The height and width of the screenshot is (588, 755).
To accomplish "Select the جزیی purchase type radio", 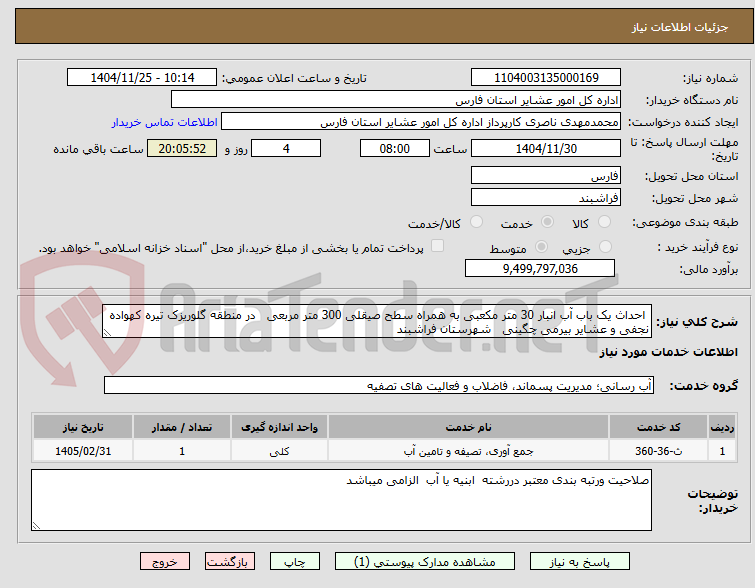I will click(605, 247).
